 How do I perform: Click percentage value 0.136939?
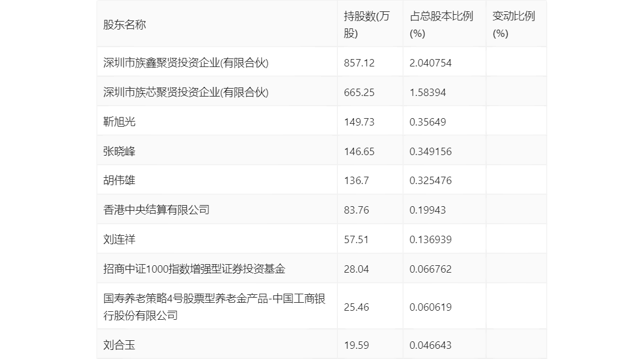(x=430, y=240)
